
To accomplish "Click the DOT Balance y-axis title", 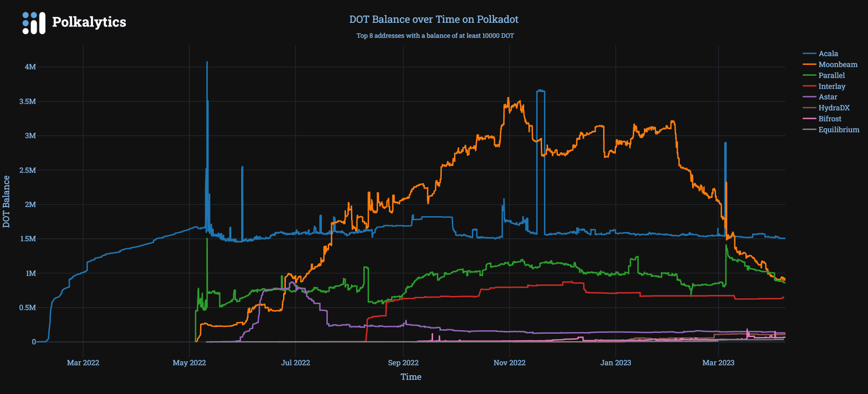I will pyautogui.click(x=6, y=202).
